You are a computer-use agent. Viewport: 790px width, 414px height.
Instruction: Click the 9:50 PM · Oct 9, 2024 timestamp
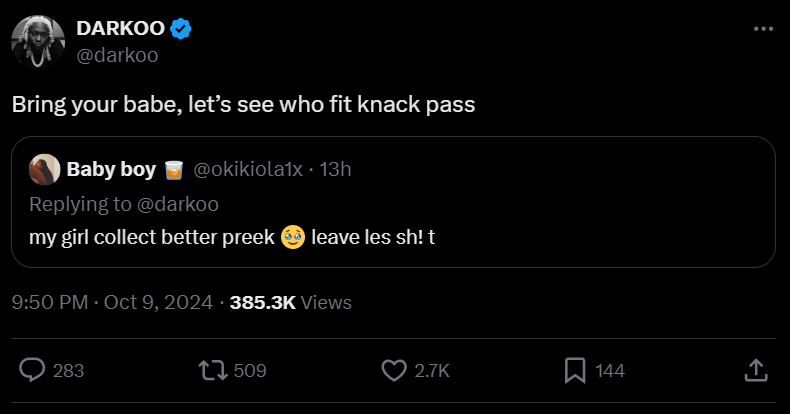112,302
